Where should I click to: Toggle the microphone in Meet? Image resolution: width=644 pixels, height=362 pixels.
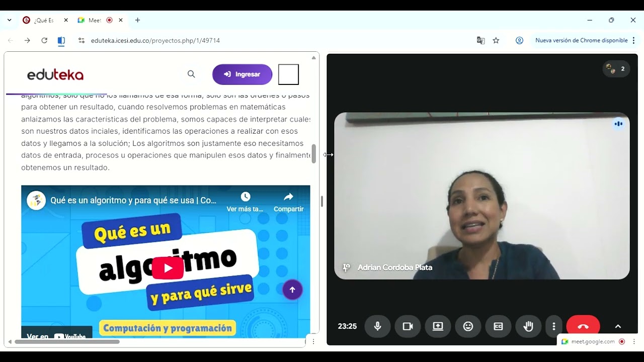pyautogui.click(x=377, y=326)
